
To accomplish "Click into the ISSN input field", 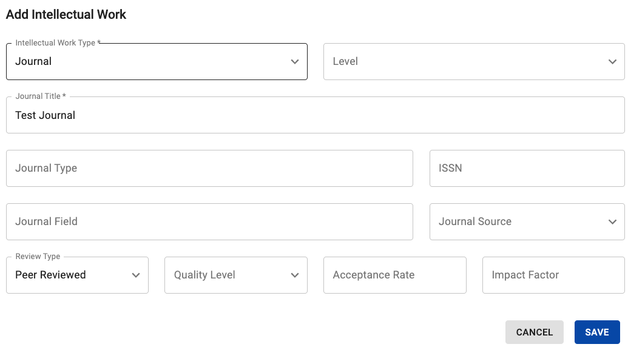I will tap(527, 169).
